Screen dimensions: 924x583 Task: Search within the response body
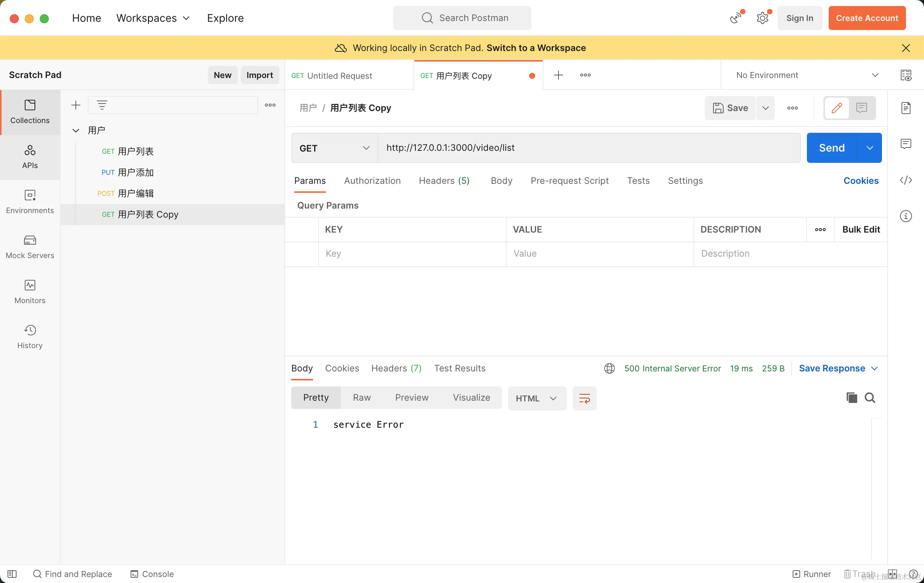(x=870, y=398)
